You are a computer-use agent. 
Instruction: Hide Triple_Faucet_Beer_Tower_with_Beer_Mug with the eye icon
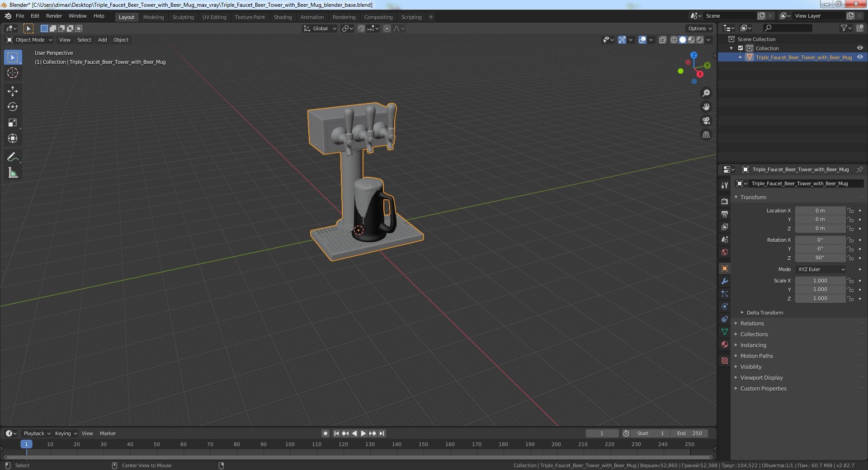coord(860,57)
